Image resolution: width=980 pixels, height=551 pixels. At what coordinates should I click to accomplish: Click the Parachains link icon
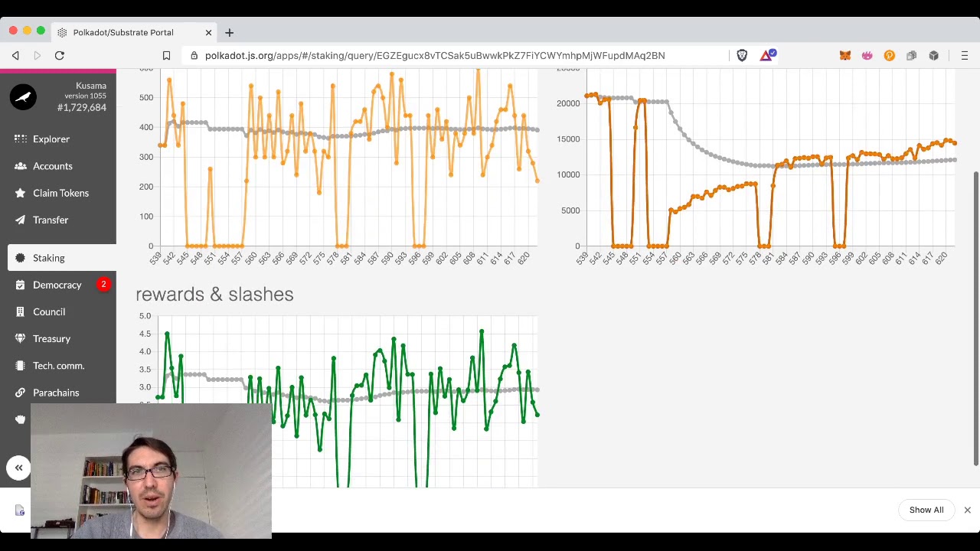tap(20, 393)
